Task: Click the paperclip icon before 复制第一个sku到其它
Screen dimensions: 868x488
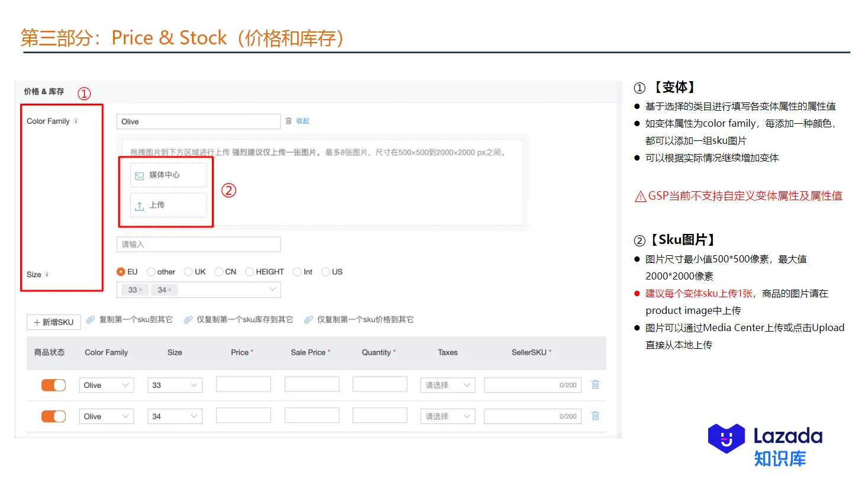Action: coord(91,319)
